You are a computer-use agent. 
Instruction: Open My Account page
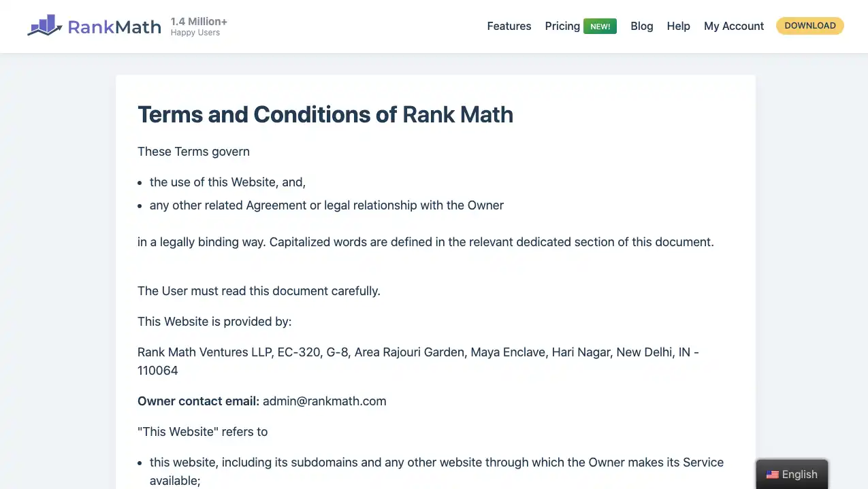pos(734,26)
